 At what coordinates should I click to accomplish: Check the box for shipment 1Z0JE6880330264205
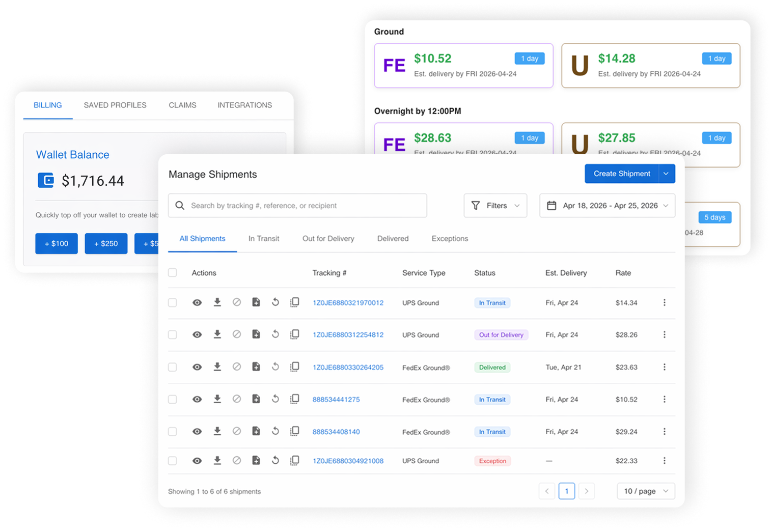pos(173,367)
